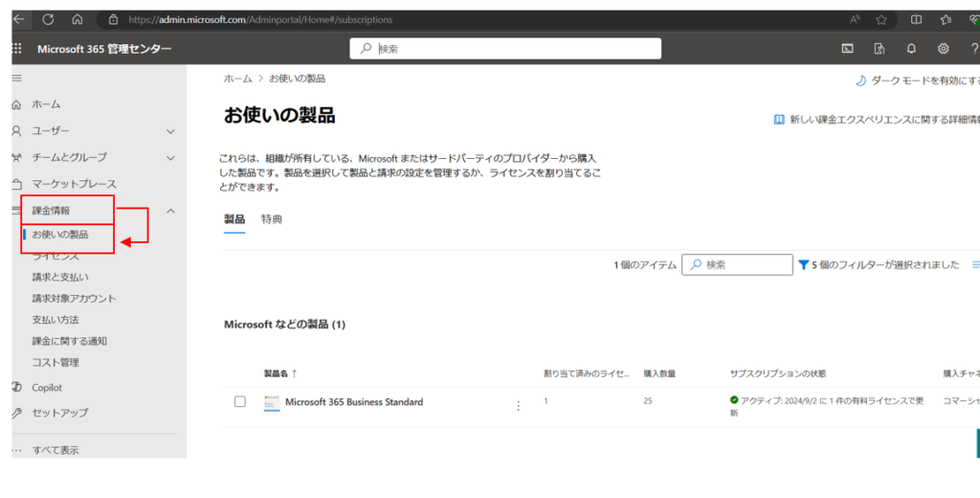Open 支払い方法 in sidebar

(56, 320)
